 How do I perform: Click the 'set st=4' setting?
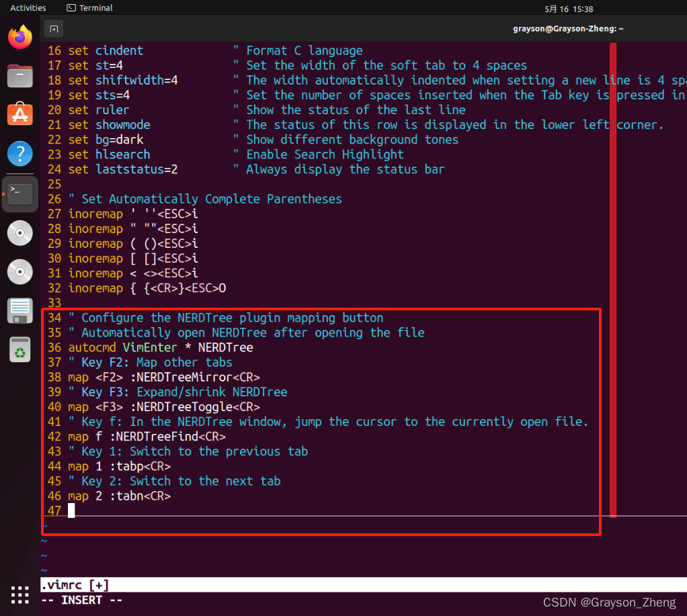tap(95, 66)
